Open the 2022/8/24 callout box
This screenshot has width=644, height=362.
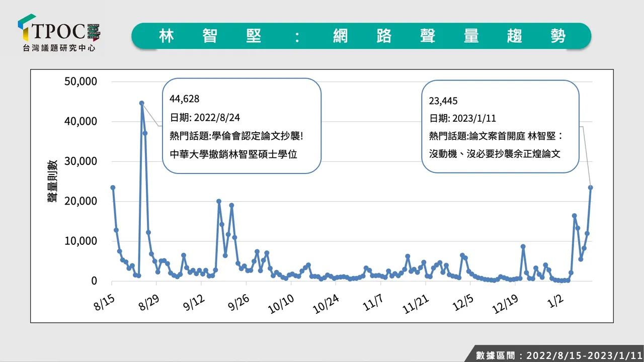[242, 126]
